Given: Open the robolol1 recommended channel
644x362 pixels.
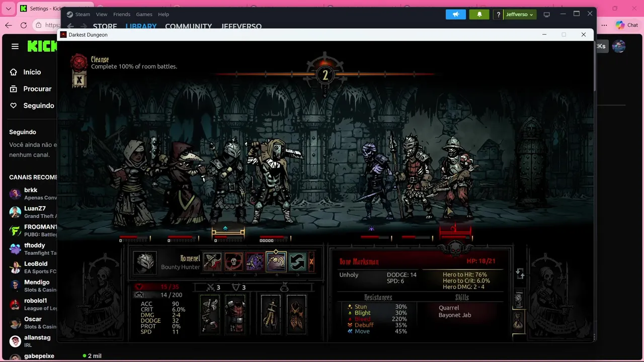Looking at the screenshot, I should (33, 304).
